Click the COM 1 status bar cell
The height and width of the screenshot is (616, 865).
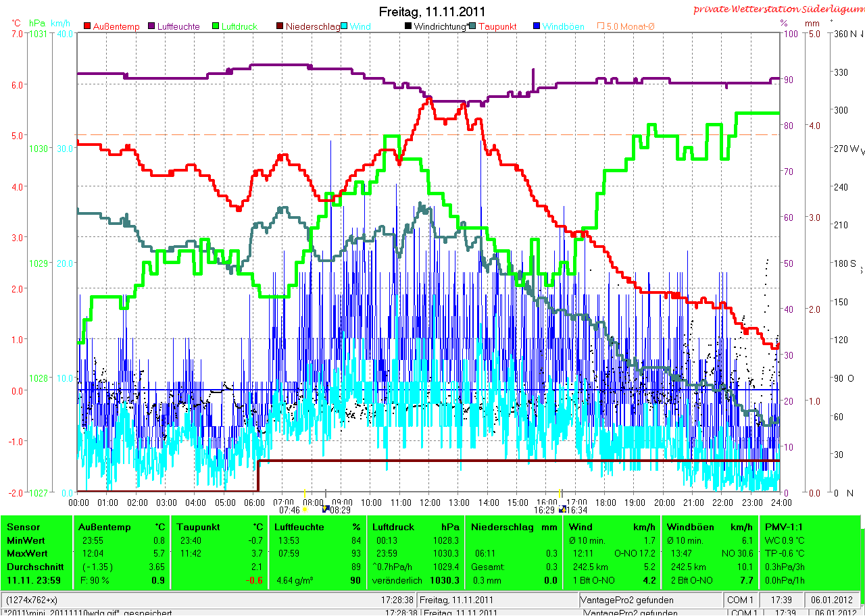[741, 600]
